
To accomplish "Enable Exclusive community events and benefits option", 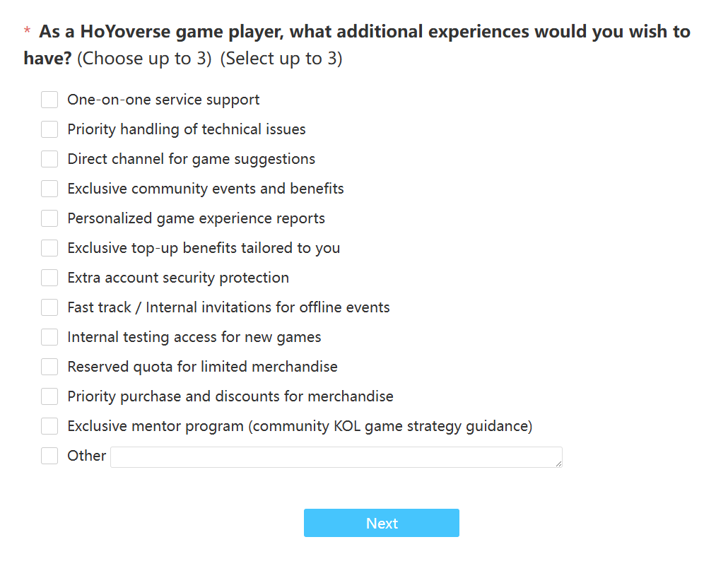I will [x=49, y=189].
